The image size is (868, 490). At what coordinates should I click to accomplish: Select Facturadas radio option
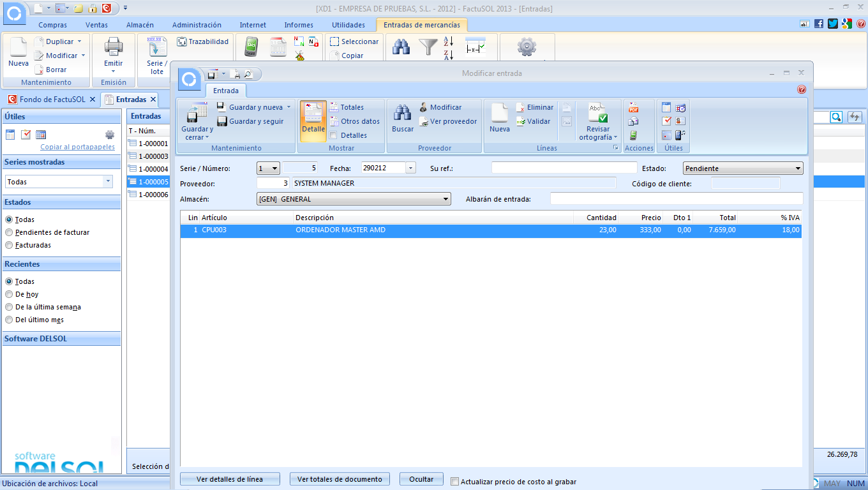(9, 245)
